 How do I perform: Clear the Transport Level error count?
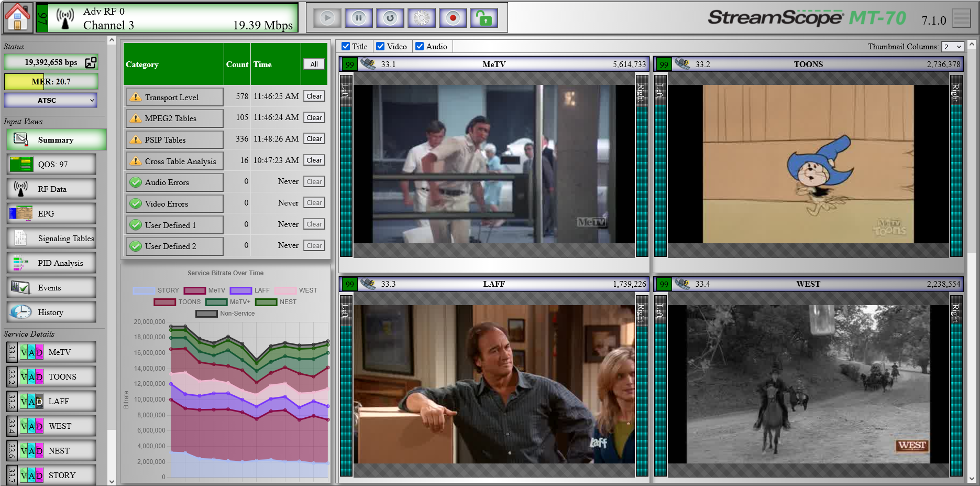(x=314, y=96)
